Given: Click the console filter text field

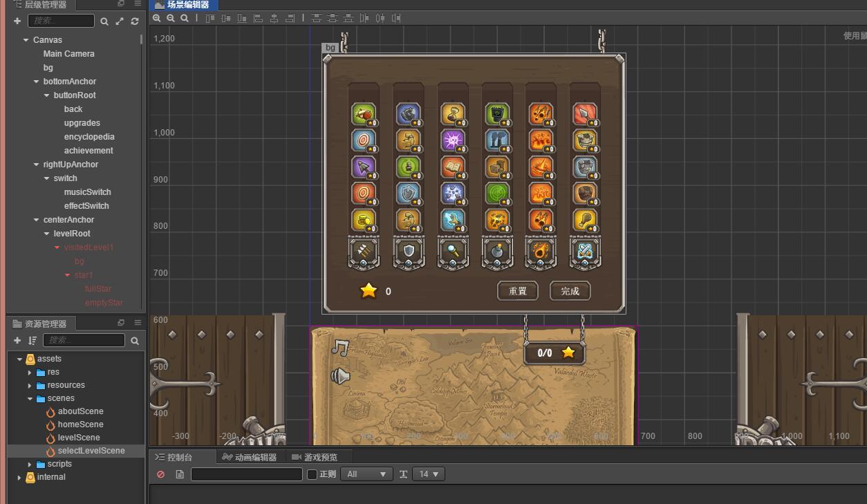Looking at the screenshot, I should tap(246, 474).
